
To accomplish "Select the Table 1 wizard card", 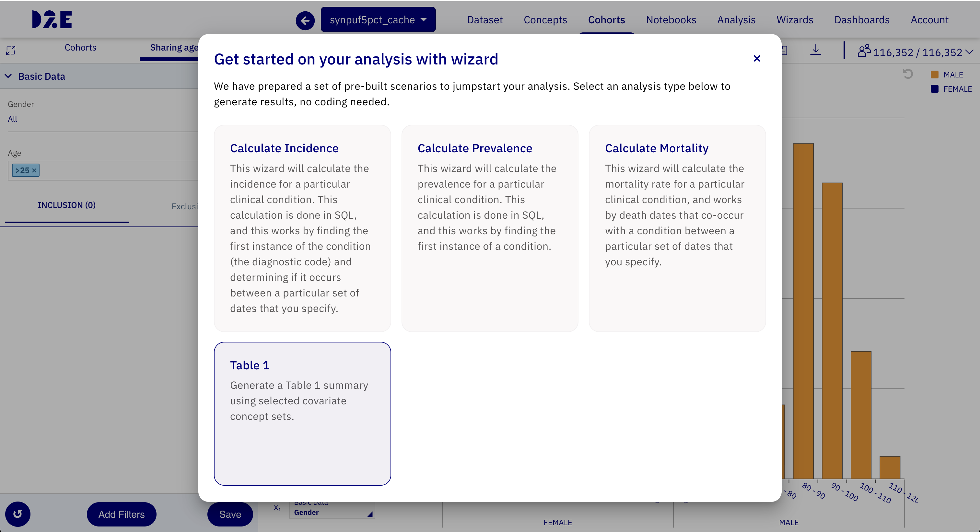I will 302,413.
